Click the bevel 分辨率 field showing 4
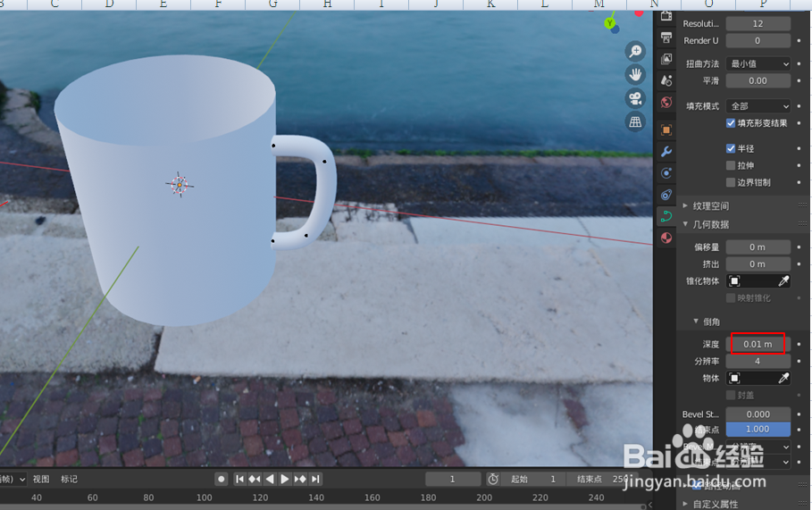The image size is (812, 510). tap(758, 362)
